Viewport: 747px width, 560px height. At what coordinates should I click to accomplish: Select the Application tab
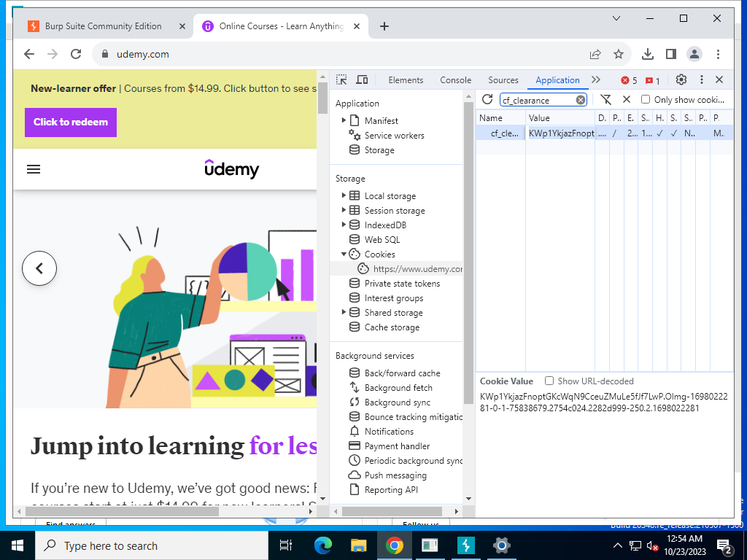coord(557,80)
